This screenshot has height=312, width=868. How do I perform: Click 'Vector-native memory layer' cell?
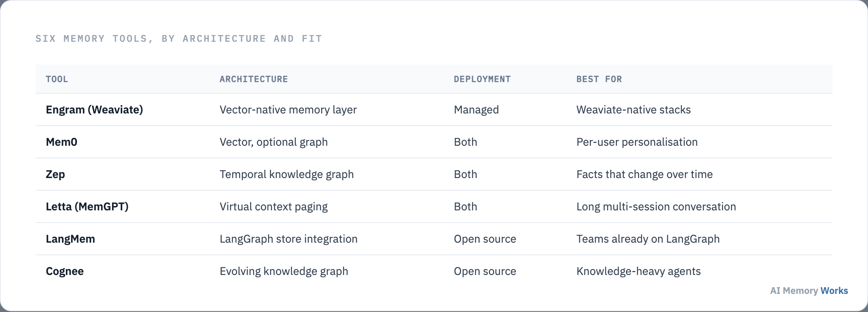click(288, 110)
